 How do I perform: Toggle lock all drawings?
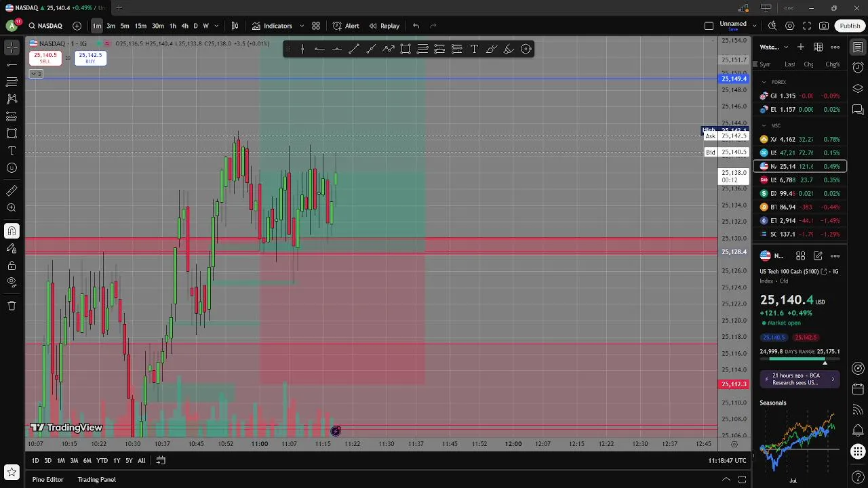pos(12,266)
